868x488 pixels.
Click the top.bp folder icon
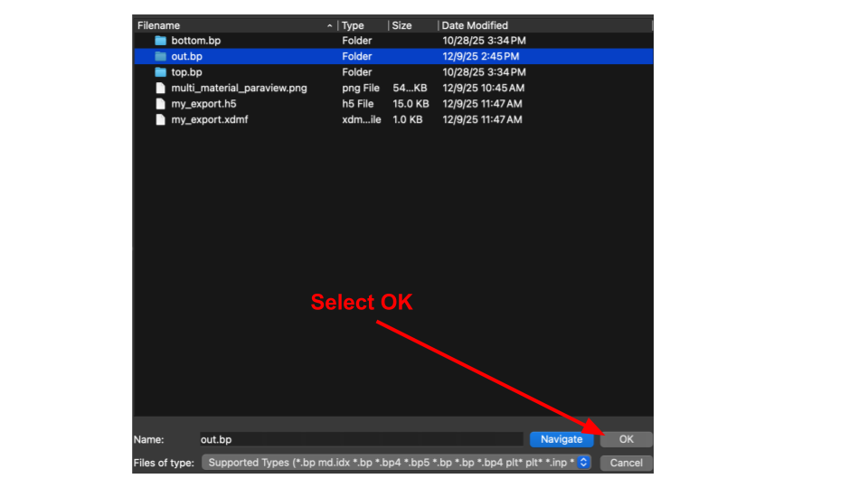point(161,72)
